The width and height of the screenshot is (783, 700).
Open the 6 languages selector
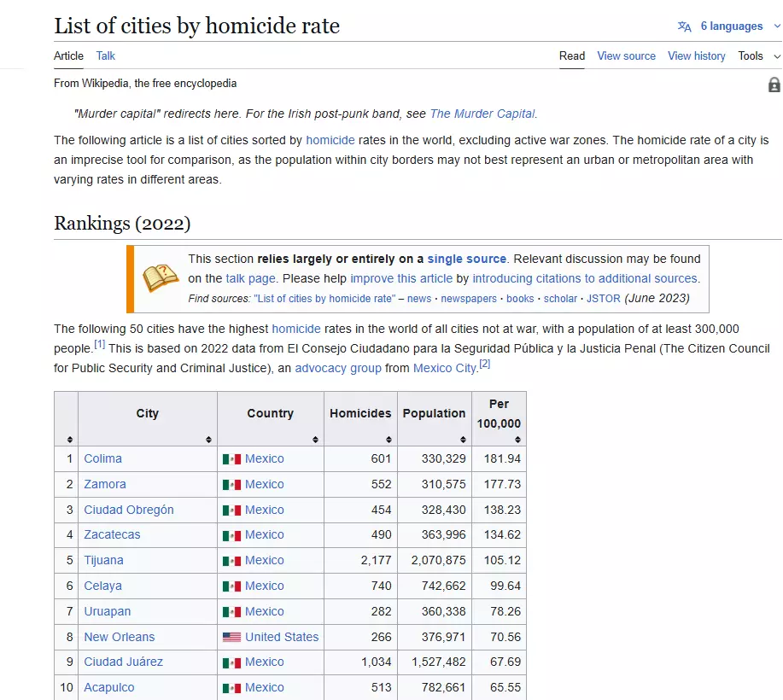click(x=731, y=26)
